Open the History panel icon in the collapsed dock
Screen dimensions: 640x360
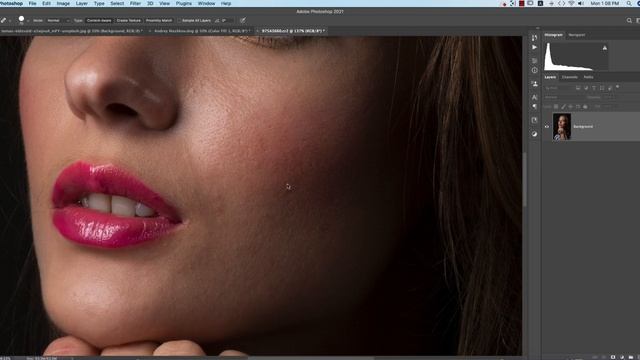pos(535,38)
